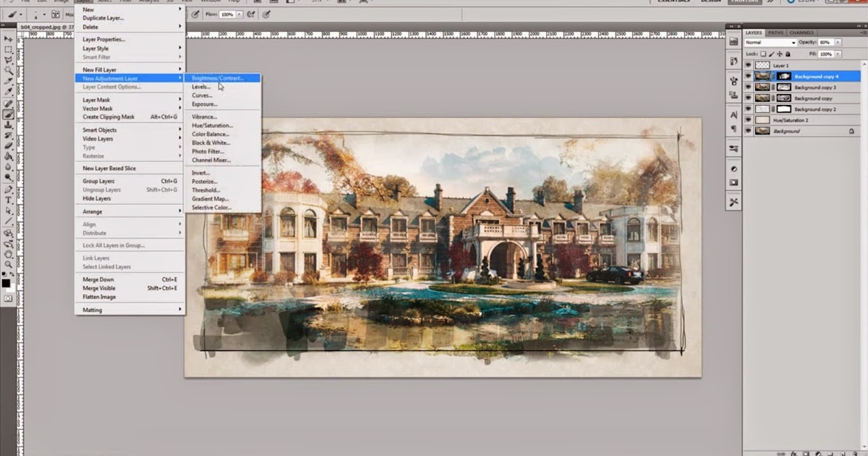Select the History Brush tool
This screenshot has width=868, height=456.
(9, 135)
